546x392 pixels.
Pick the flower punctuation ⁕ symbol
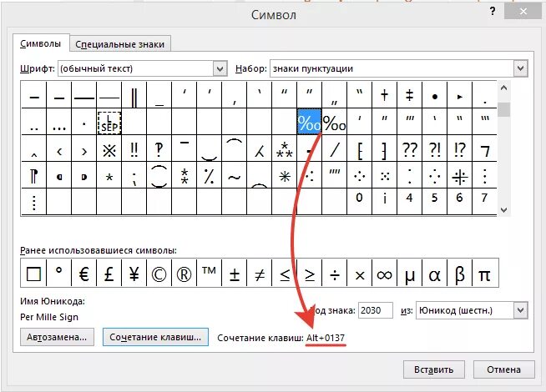point(284,176)
